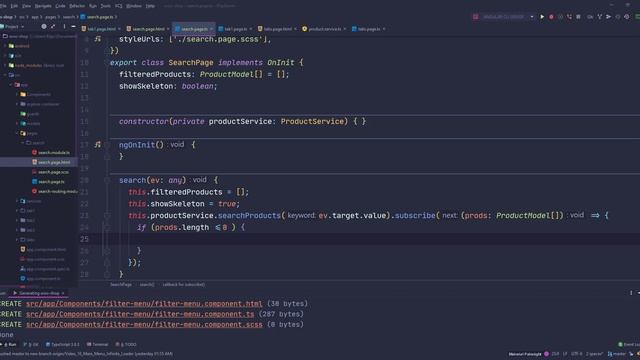This screenshot has height=360, width=640.
Task: Fold the search method at its gutter marker
Action: click(x=107, y=180)
